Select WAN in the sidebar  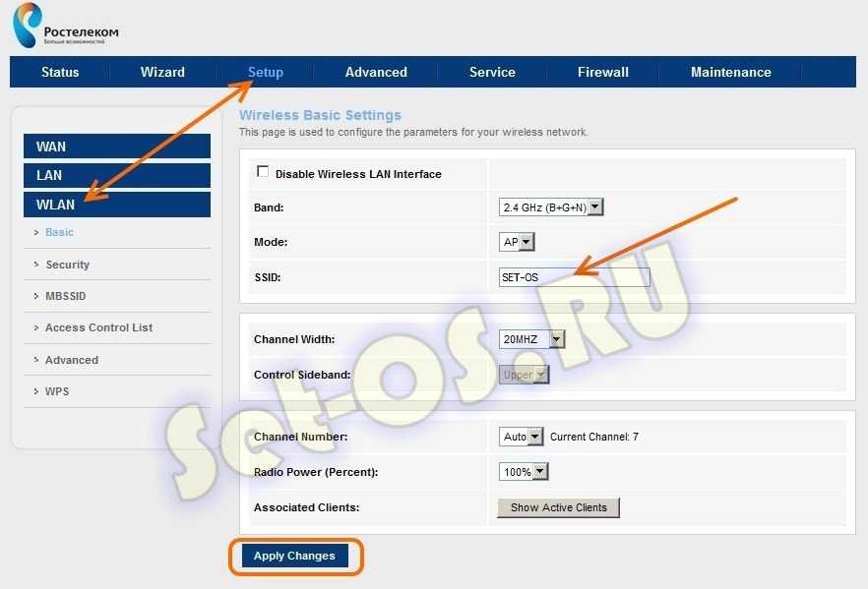click(x=117, y=146)
